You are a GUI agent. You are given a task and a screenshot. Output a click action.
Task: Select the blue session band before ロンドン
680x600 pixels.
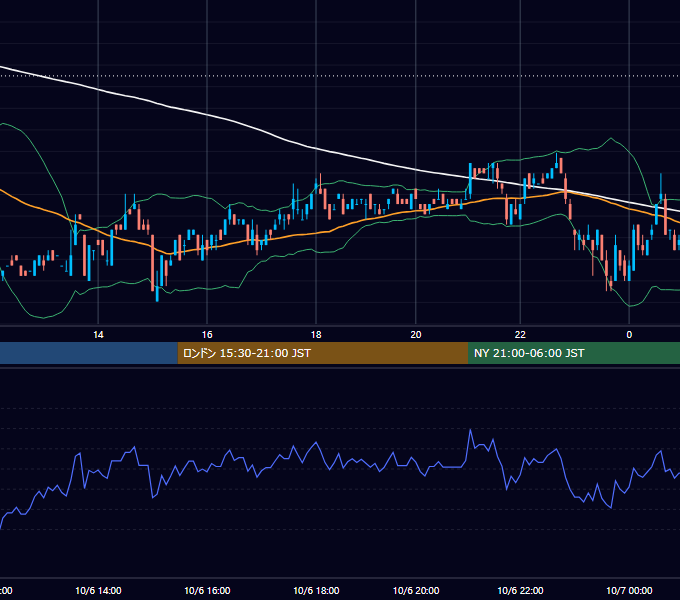point(88,353)
